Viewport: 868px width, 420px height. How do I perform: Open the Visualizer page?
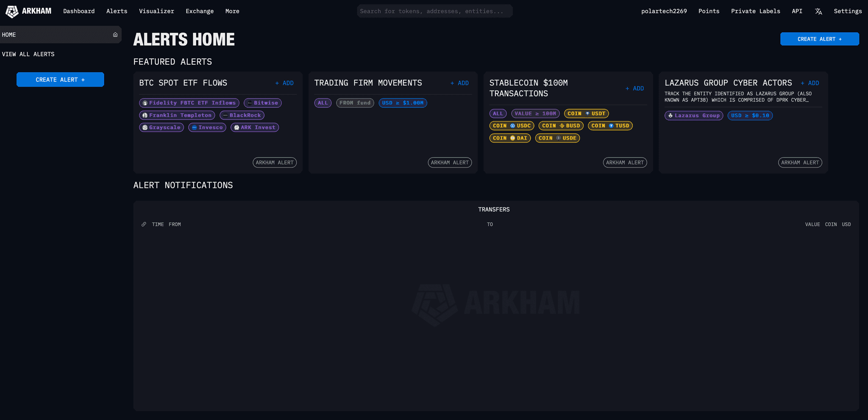(156, 11)
